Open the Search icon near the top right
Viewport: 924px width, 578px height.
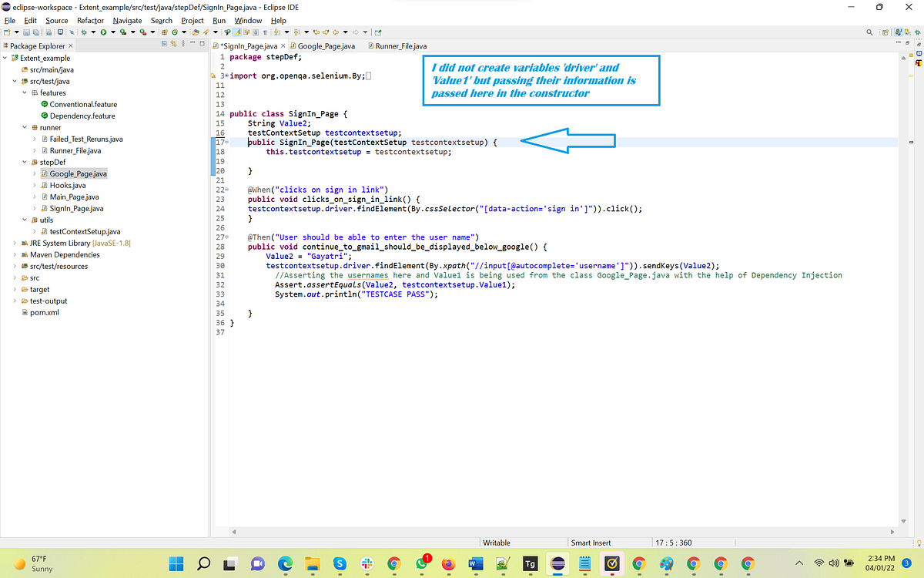pos(869,32)
